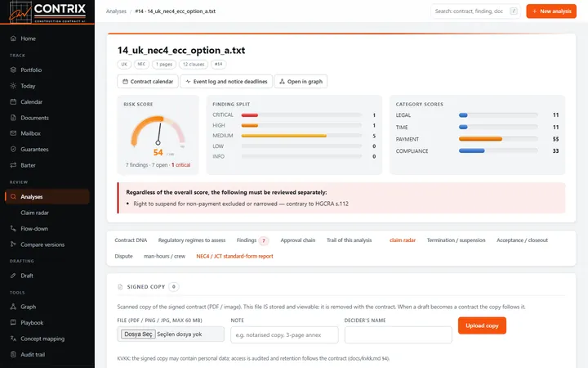588x368 pixels.
Task: Open Acceptance / closeout tab
Action: (522, 240)
